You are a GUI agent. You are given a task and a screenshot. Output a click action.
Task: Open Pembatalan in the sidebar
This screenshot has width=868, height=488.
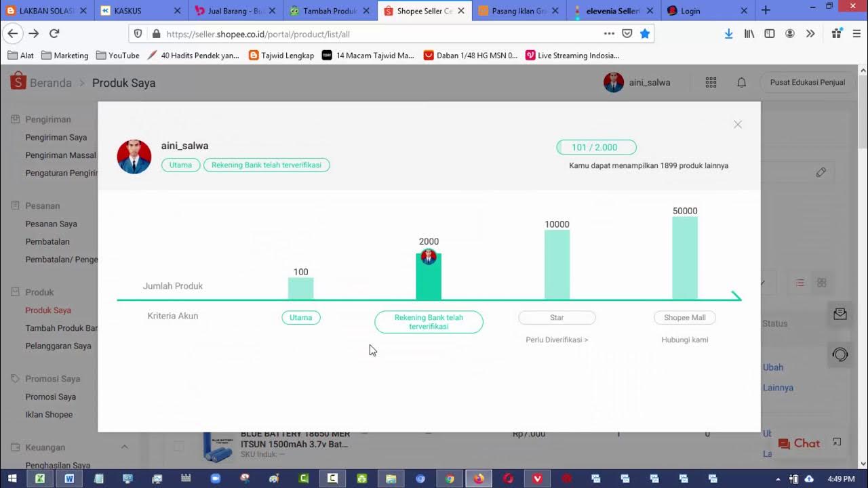pos(47,241)
